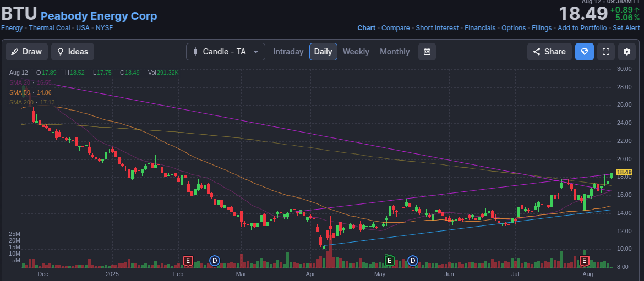Viewport: 644px width, 281px height.
Task: Enter fullscreen chart mode
Action: pyautogui.click(x=606, y=52)
